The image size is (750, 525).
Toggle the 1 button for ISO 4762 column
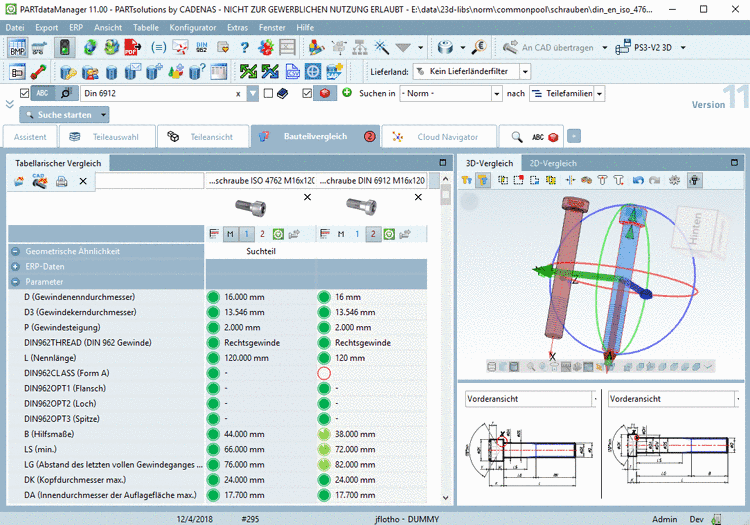pyautogui.click(x=246, y=234)
